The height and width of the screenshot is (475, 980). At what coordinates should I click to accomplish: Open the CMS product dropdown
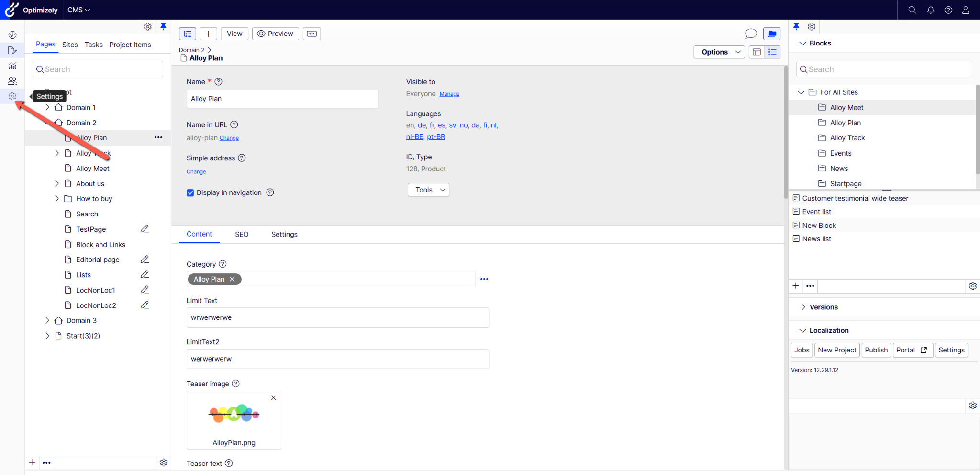pyautogui.click(x=78, y=10)
